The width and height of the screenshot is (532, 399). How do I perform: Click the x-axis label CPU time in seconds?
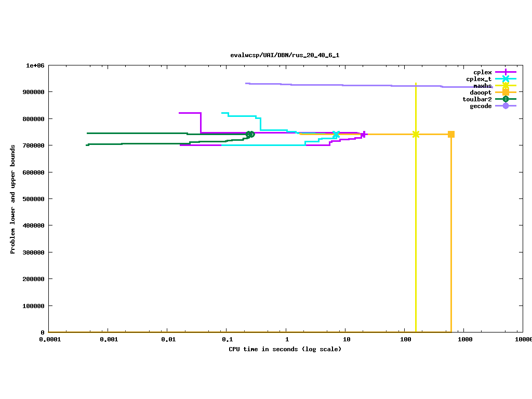coord(285,349)
